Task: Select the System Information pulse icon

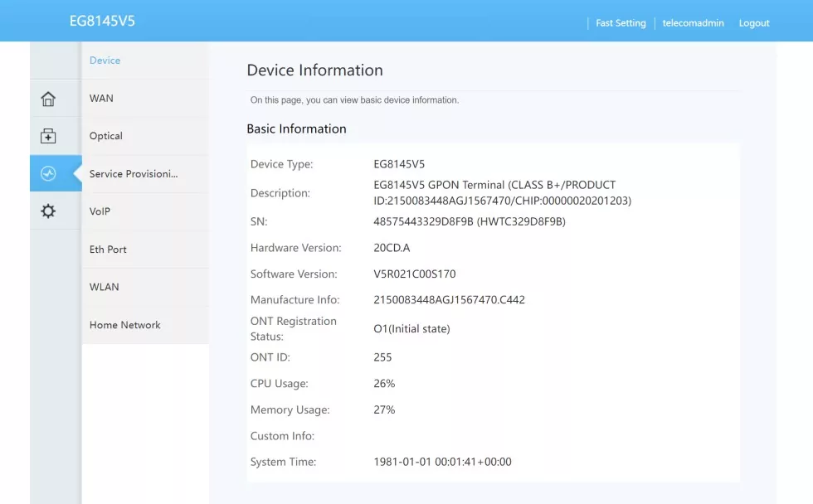Action: (48, 173)
